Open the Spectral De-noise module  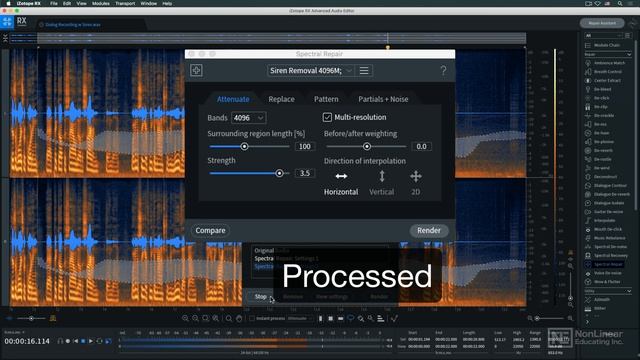point(605,247)
